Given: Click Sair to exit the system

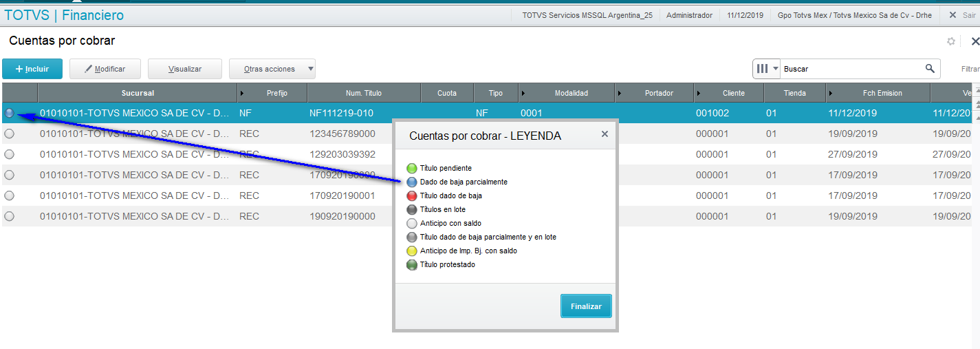Looking at the screenshot, I should coord(963,15).
